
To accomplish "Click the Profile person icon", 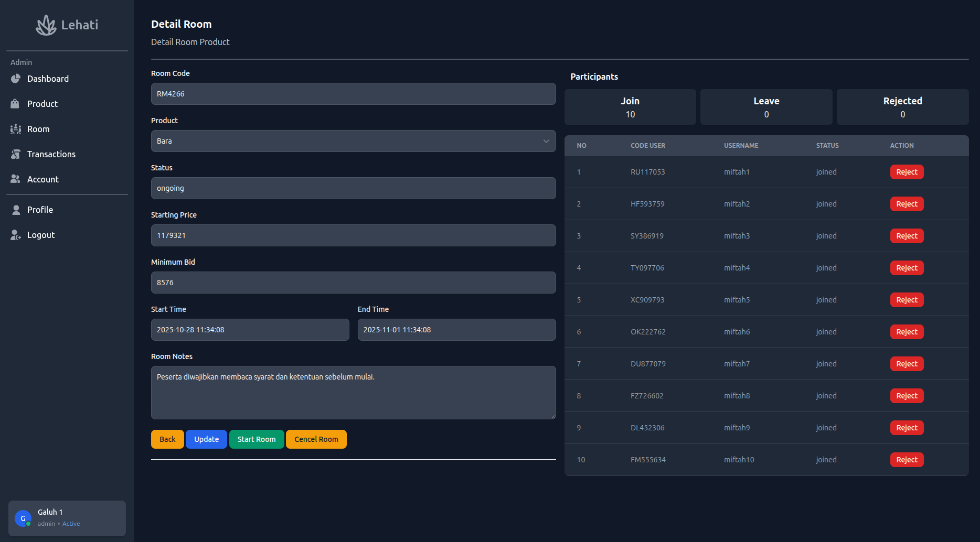I will pyautogui.click(x=16, y=210).
